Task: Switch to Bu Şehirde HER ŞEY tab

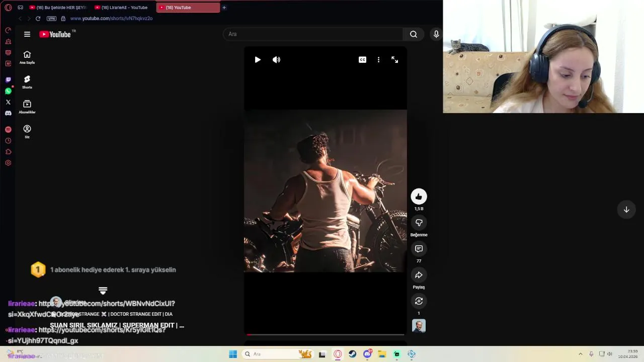Action: click(57, 8)
